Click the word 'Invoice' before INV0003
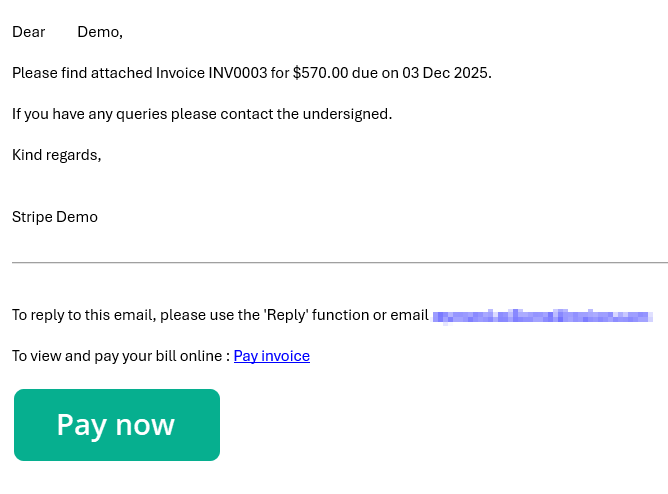 180,73
